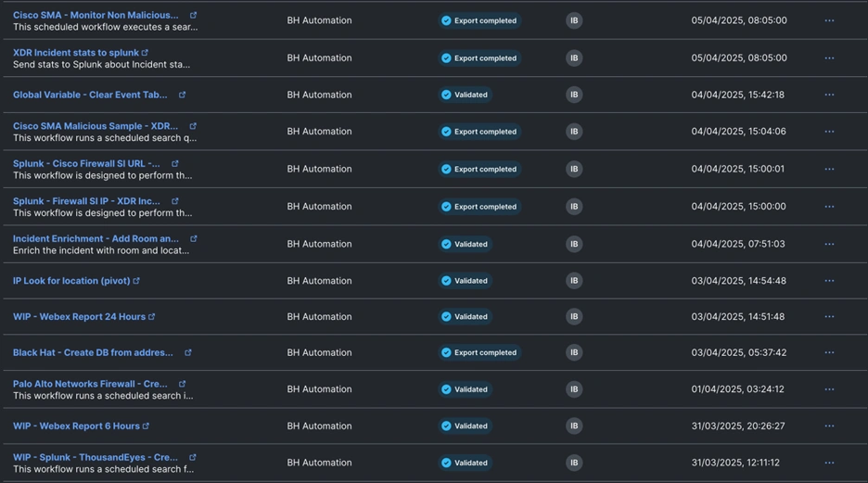Open external link icon for XDR Incident stats to splunk

click(145, 53)
